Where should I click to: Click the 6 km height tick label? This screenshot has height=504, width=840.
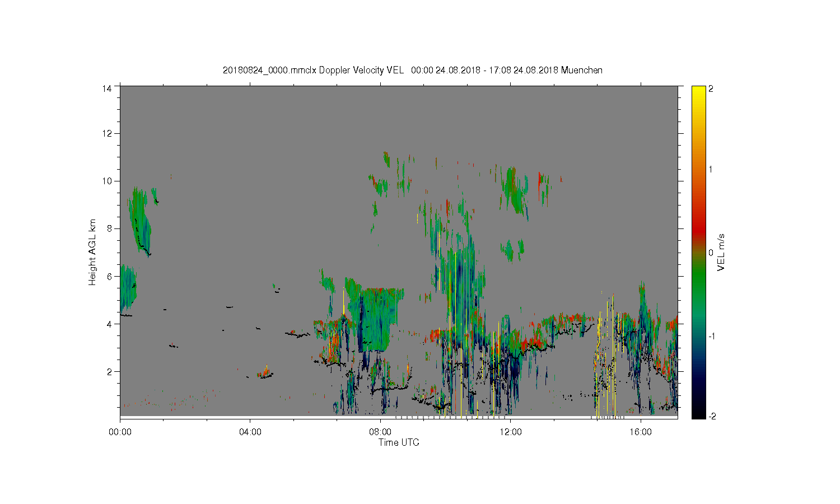tap(110, 276)
